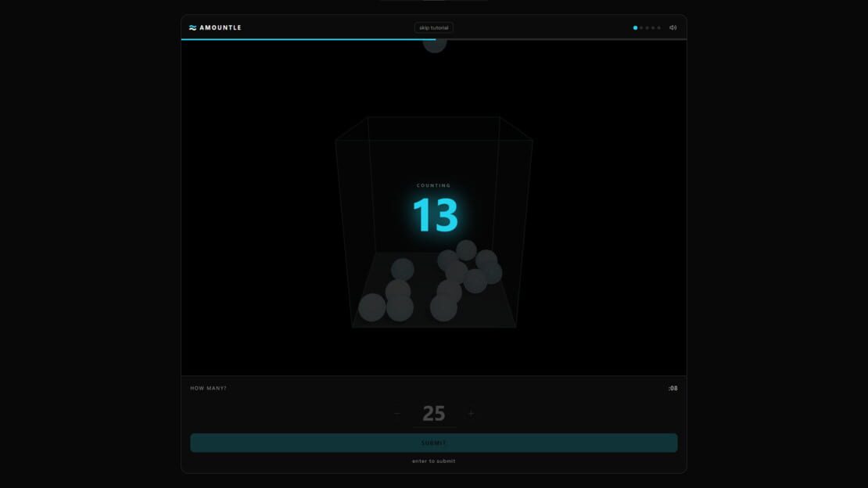Click the cyan time progress bar
The height and width of the screenshot is (488, 868).
(x=308, y=39)
